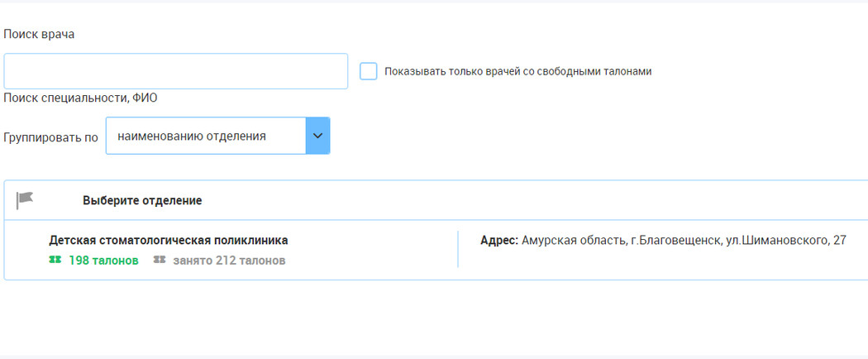Open the 'наименованию отделения' combo box

point(217,136)
